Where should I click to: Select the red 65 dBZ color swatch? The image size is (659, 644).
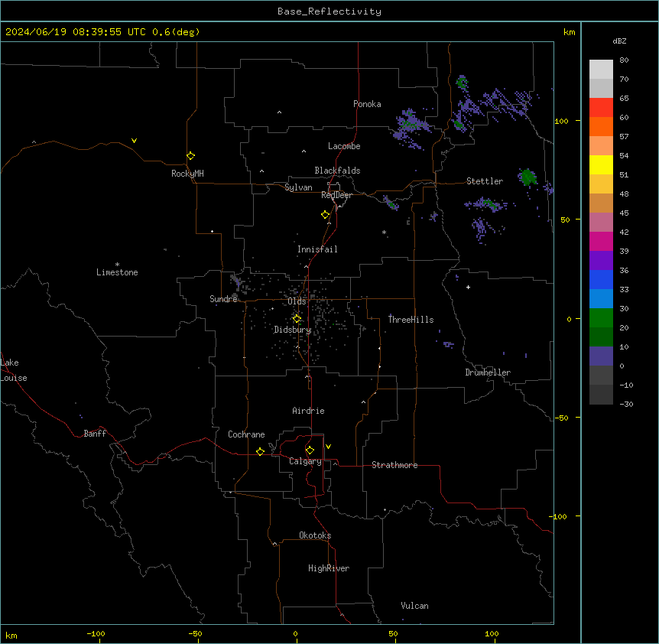pos(601,108)
